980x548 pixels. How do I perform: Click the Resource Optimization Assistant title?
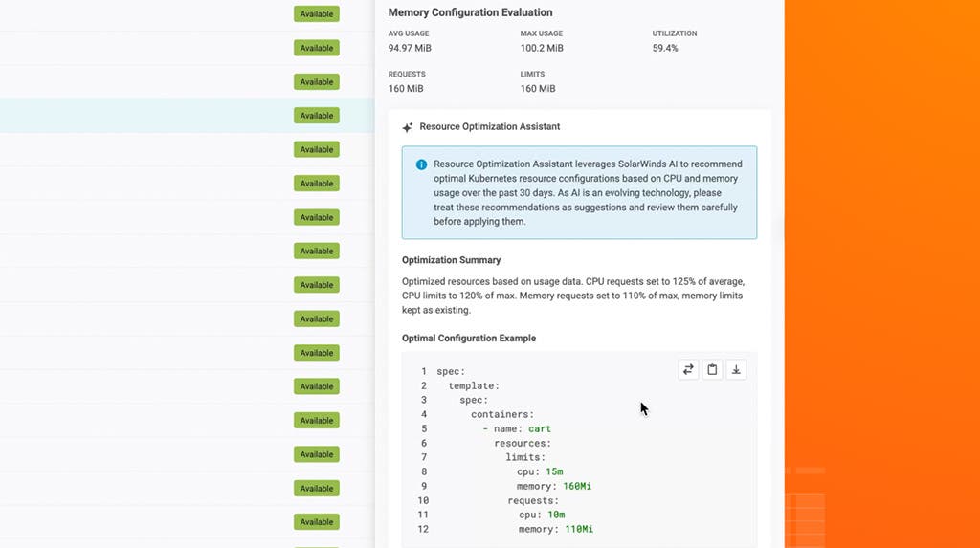point(489,126)
